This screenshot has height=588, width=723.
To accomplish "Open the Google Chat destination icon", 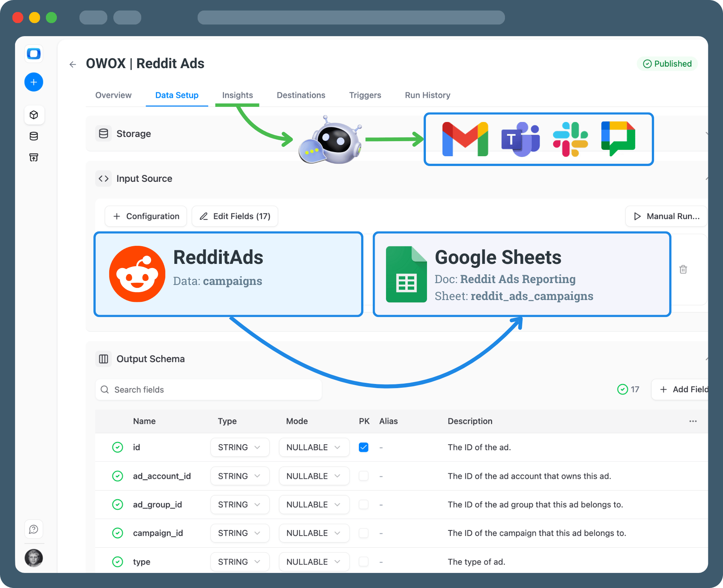I will point(618,139).
